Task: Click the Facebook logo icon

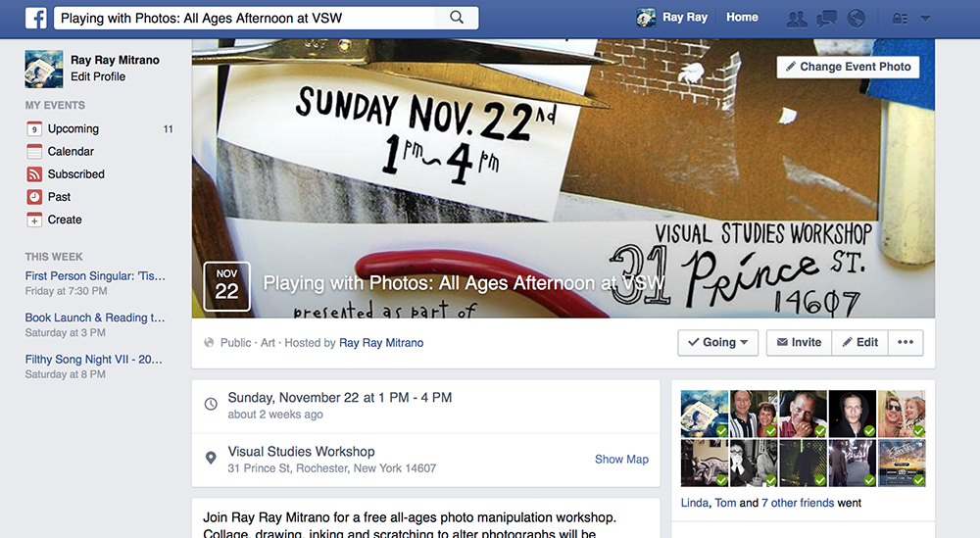Action: [36, 18]
